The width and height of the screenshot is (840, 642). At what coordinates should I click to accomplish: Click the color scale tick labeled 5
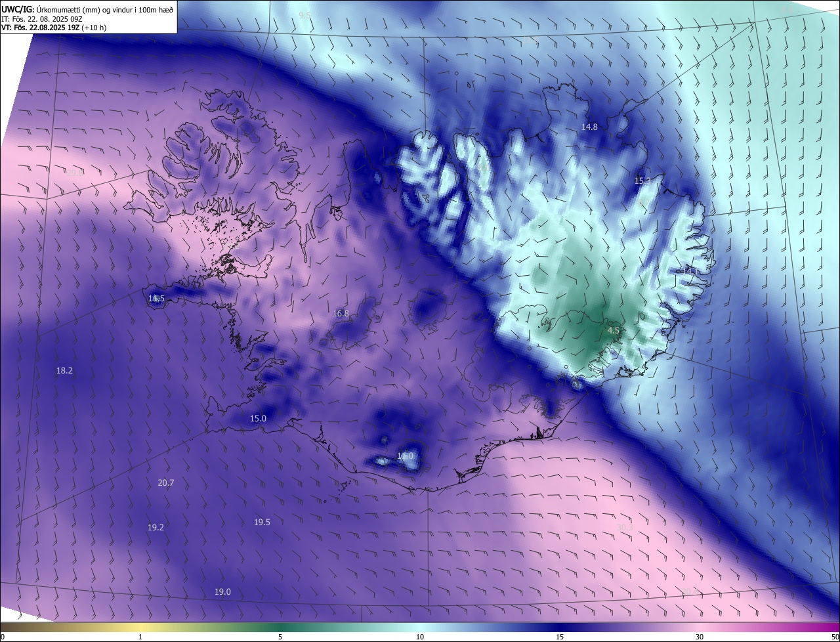280,637
